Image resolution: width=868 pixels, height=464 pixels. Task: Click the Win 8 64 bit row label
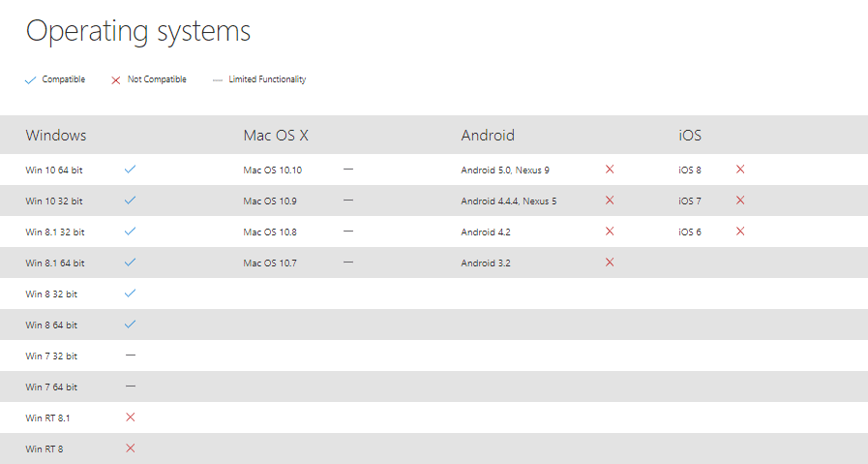coord(51,325)
